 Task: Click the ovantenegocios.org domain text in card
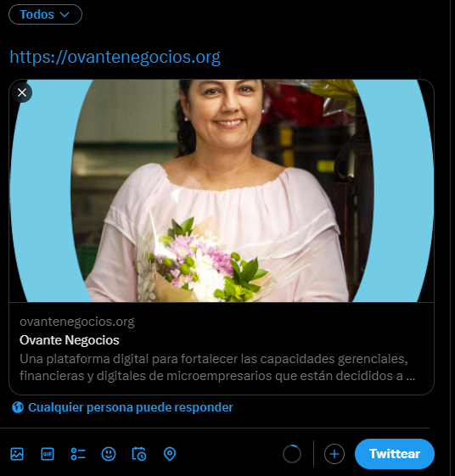(x=77, y=322)
